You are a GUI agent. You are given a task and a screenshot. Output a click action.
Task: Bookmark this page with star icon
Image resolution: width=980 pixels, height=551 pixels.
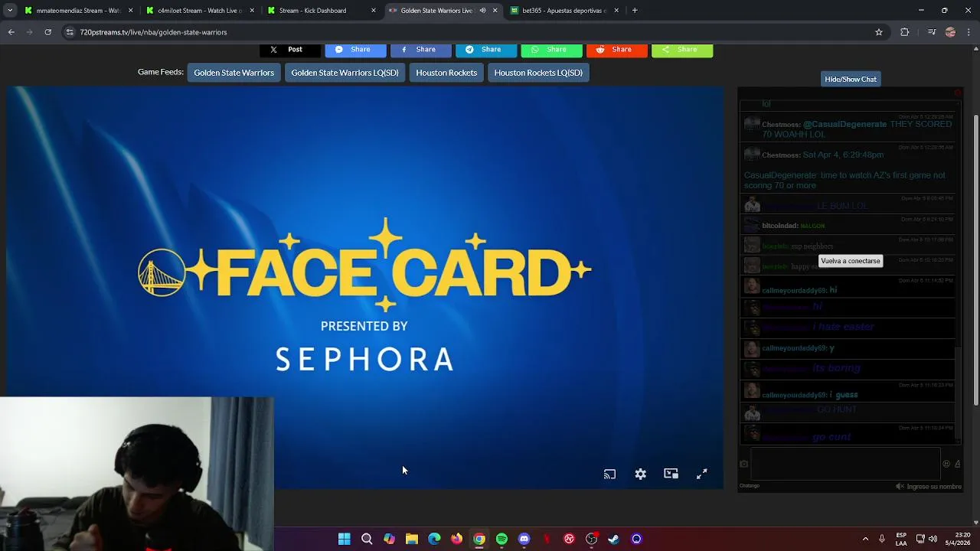[x=879, y=32]
